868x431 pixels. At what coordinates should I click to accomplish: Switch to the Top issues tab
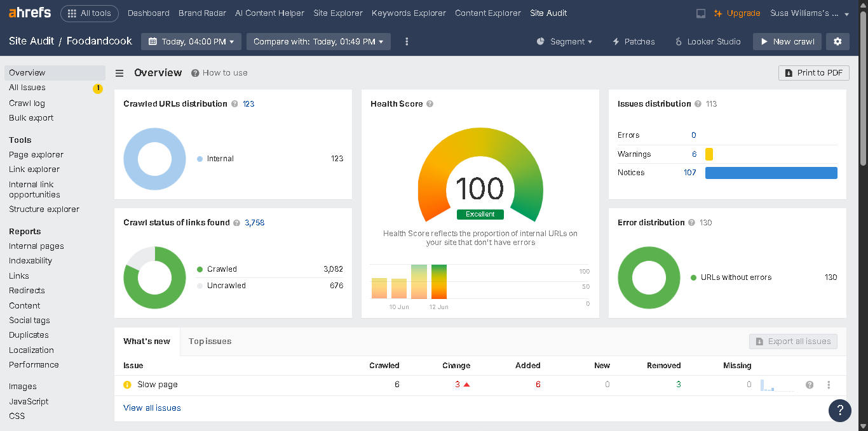[210, 341]
